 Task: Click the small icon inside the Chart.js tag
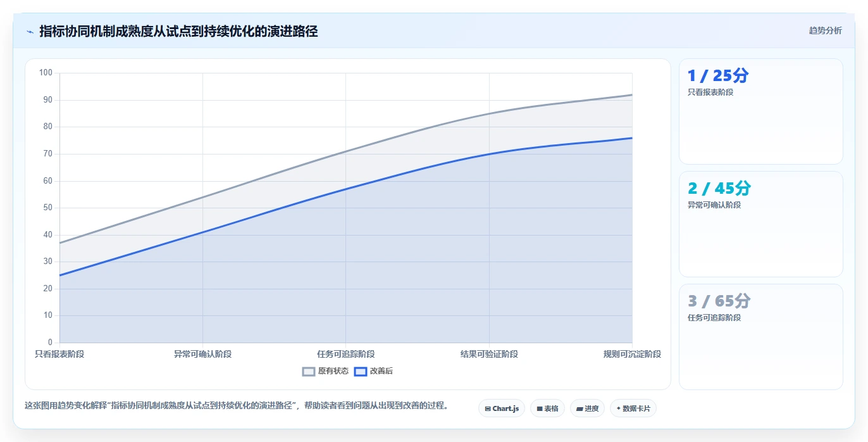tap(488, 409)
